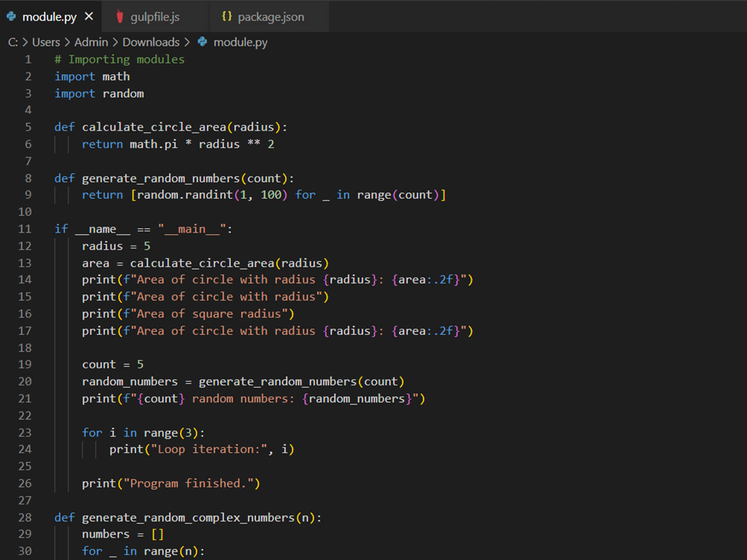747x560 pixels.
Task: Click the Python icon in breadcrumb path
Action: 202,42
